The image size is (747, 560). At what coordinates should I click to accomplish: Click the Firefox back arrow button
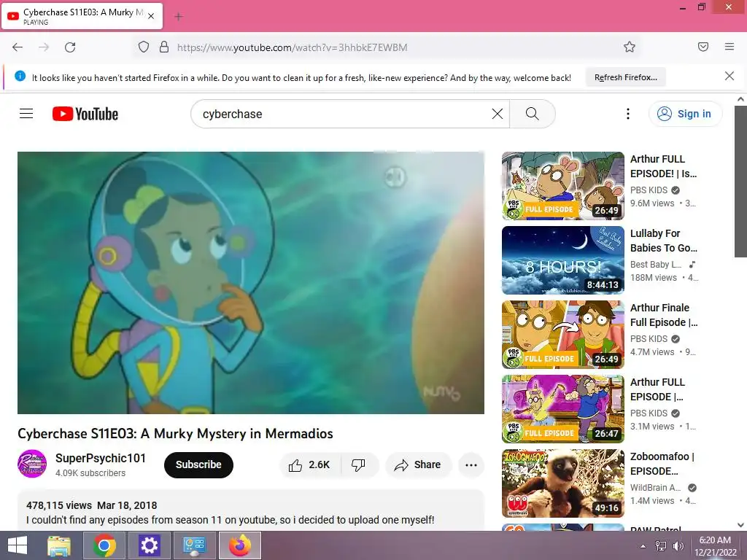point(18,47)
